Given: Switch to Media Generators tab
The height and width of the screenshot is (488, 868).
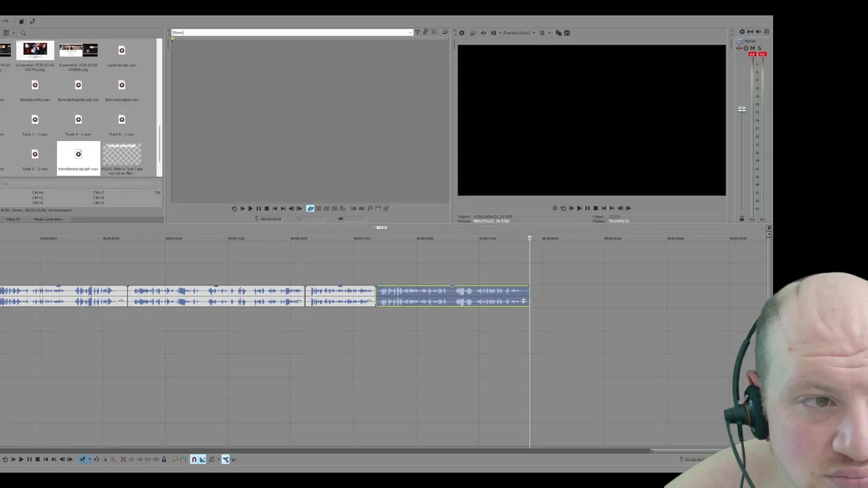Looking at the screenshot, I should click(49, 219).
